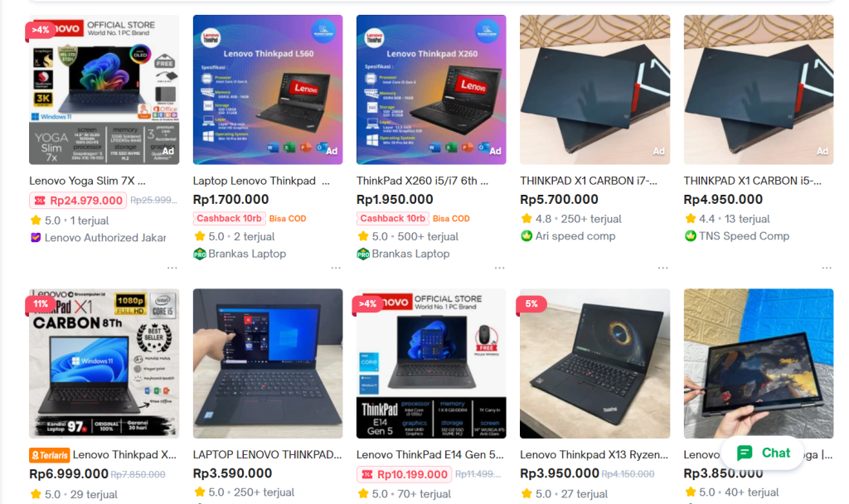
Task: Click the Rp3.590.000 LAPTOP LENOVO THINKPAD listing title
Action: pyautogui.click(x=267, y=455)
